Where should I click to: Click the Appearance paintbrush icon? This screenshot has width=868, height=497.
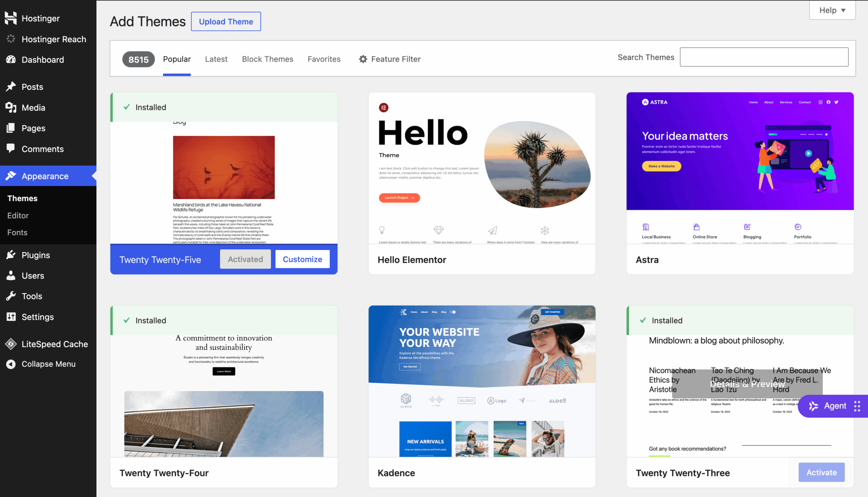click(11, 176)
